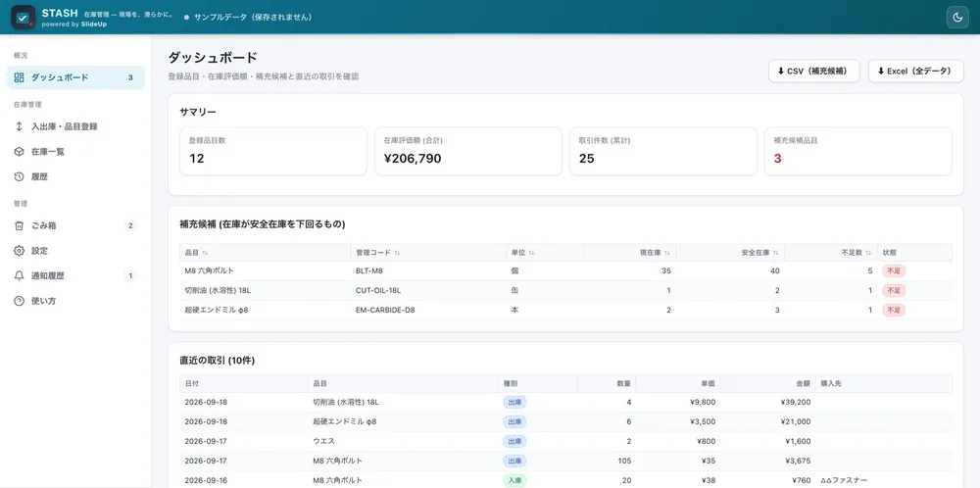This screenshot has width=980, height=488.
Task: Click the code BLT-M8
Action: point(369,271)
